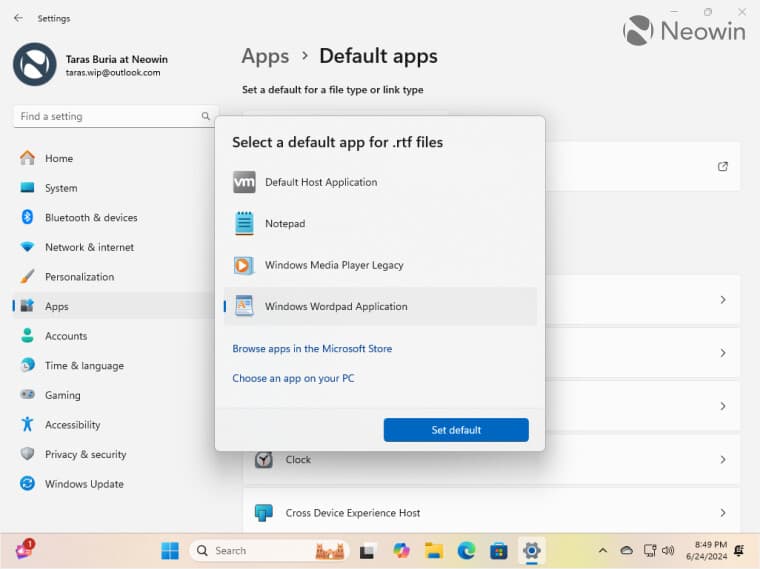Click the Gaming controller icon

[28, 395]
